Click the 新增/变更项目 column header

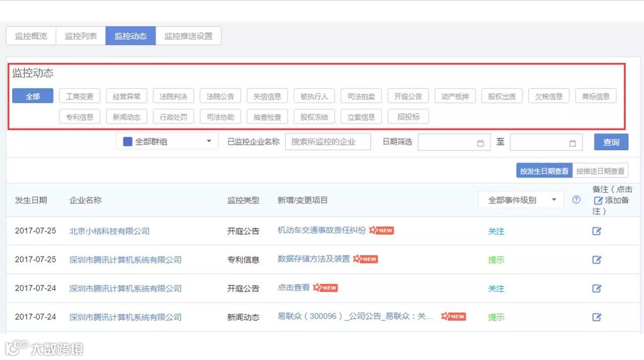303,200
